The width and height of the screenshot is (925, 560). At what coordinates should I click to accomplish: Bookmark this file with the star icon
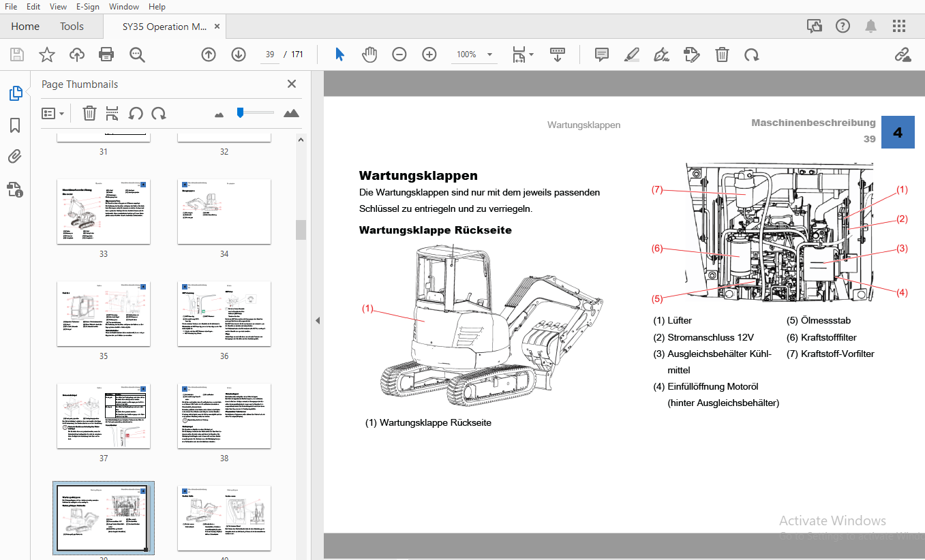tap(46, 55)
